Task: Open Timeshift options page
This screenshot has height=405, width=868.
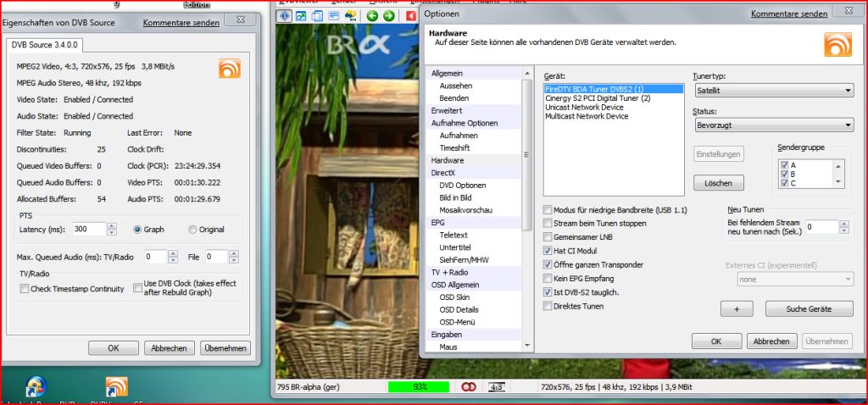Action: pyautogui.click(x=455, y=148)
